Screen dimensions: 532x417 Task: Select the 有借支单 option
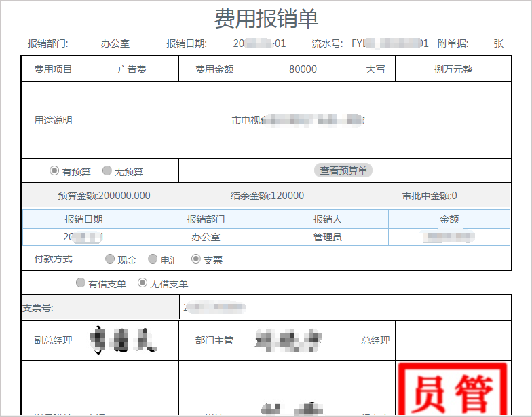tap(80, 283)
